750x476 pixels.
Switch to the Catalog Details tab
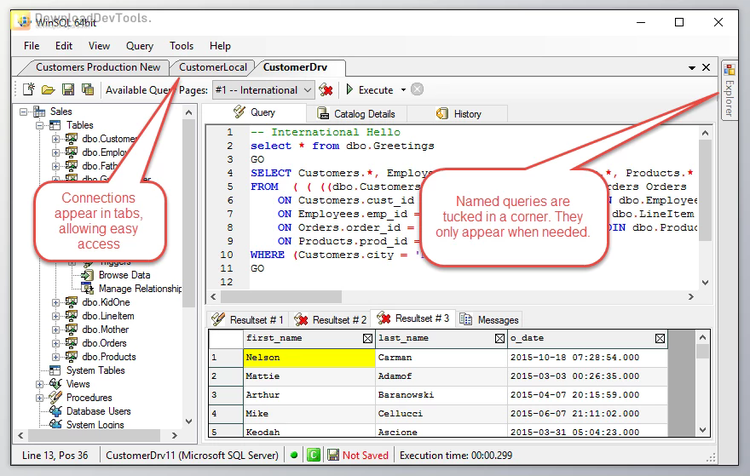357,114
